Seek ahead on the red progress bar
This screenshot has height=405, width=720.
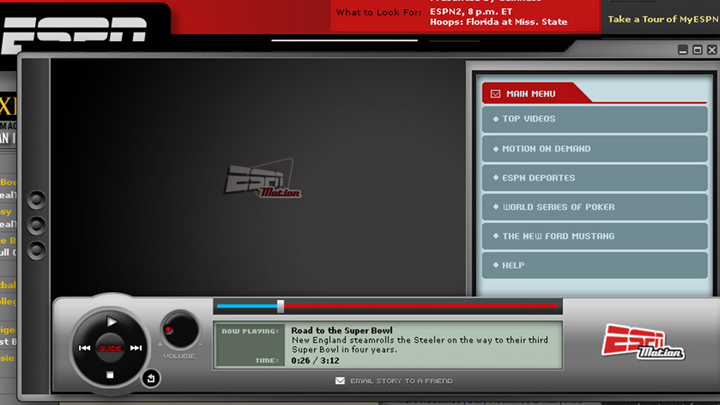pyautogui.click(x=421, y=306)
